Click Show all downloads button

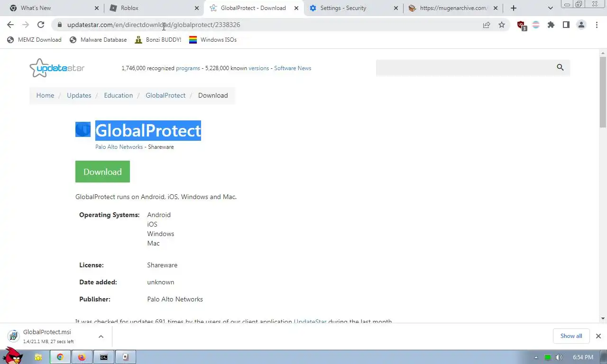(571, 336)
